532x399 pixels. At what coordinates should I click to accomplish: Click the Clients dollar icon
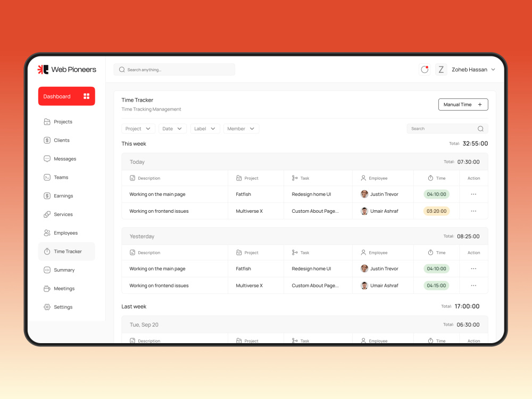tap(47, 140)
